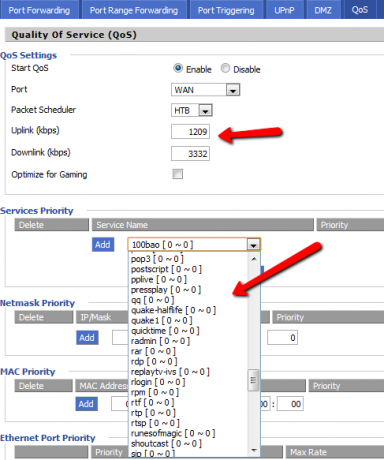This screenshot has width=384, height=460.
Task: Click the Downlink kbps input field
Action: click(190, 154)
